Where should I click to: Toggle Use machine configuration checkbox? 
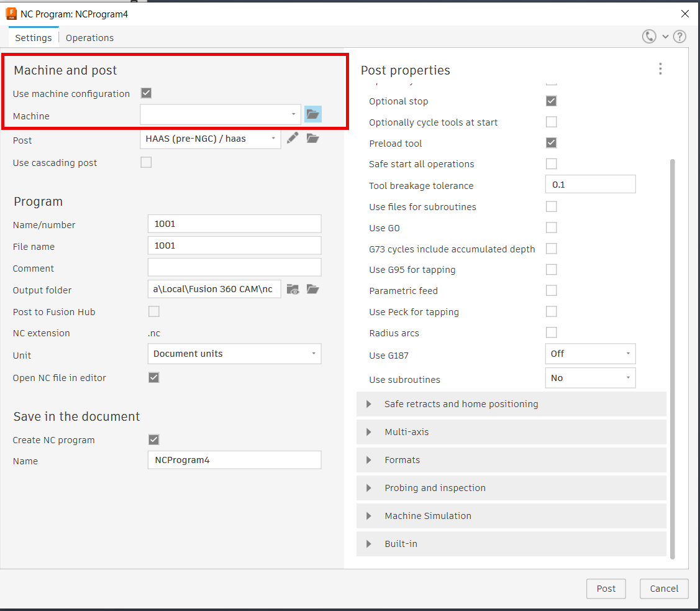tap(146, 93)
